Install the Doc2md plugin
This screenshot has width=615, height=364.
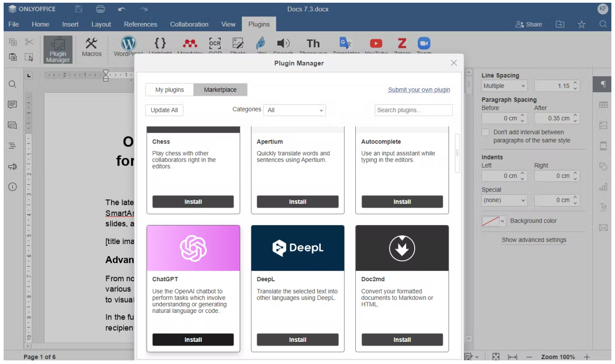pyautogui.click(x=402, y=340)
